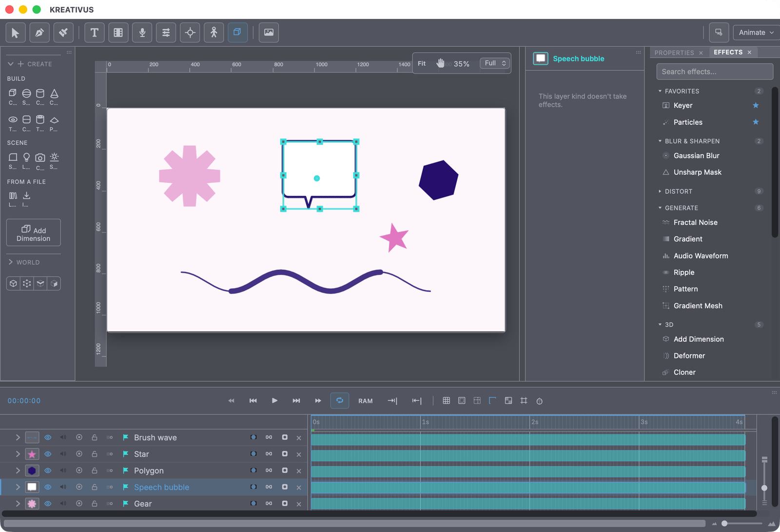Select the hand pan tool

click(441, 63)
